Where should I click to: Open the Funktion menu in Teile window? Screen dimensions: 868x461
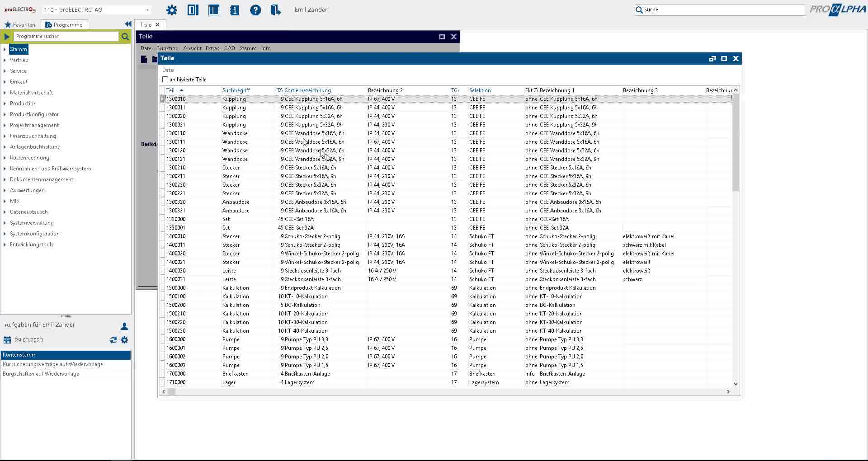[168, 48]
